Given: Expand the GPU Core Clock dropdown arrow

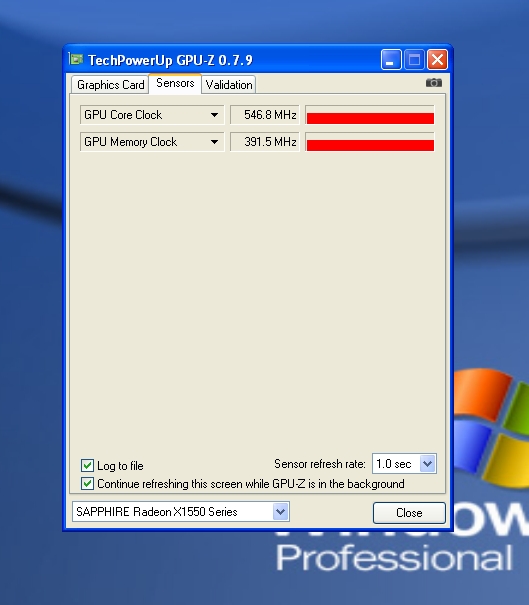Looking at the screenshot, I should point(215,115).
